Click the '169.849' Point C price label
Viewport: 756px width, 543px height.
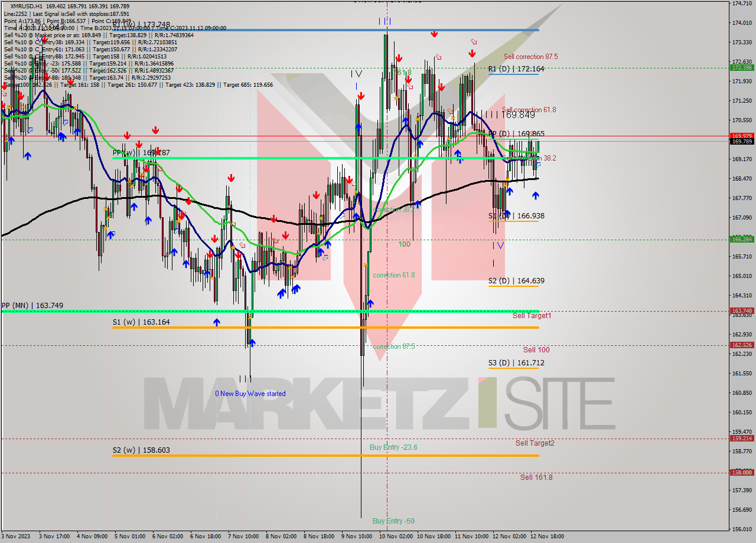coord(519,116)
